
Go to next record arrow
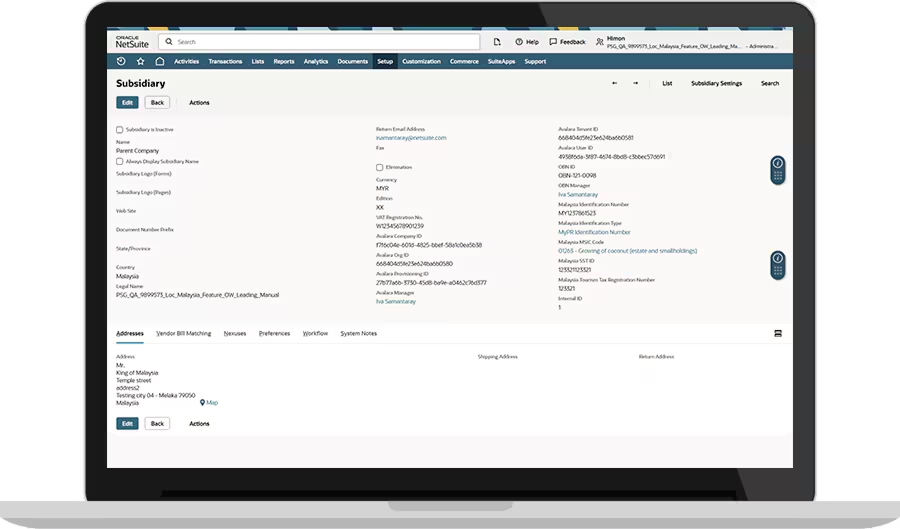pos(635,83)
